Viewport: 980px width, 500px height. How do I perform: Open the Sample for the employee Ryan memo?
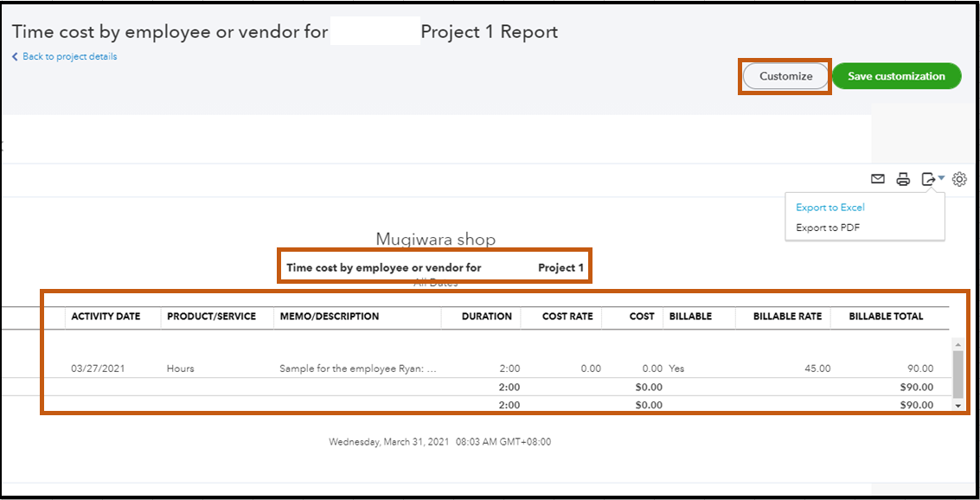point(358,369)
